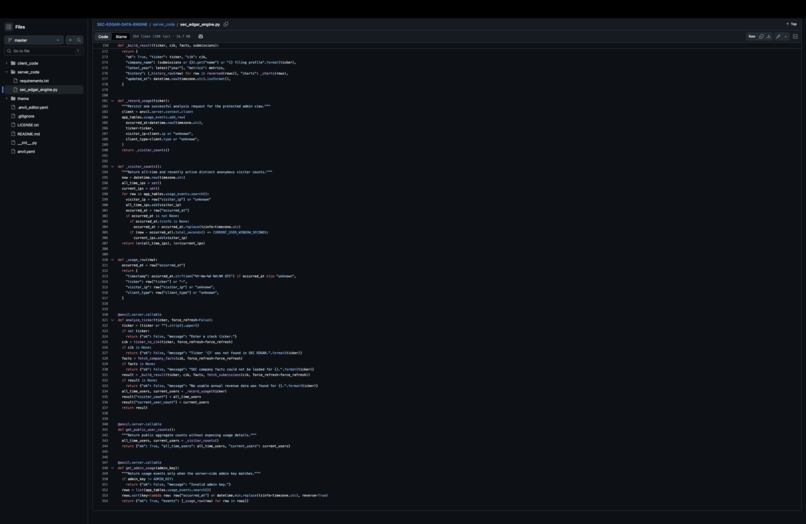
Task: Open requirements.txt in file tree
Action: 34,81
